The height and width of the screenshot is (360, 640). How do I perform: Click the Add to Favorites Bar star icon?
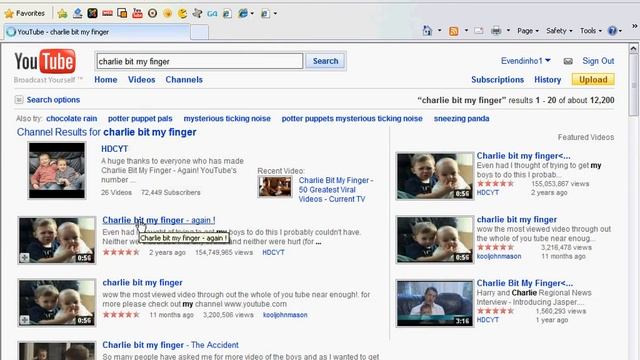tap(62, 13)
